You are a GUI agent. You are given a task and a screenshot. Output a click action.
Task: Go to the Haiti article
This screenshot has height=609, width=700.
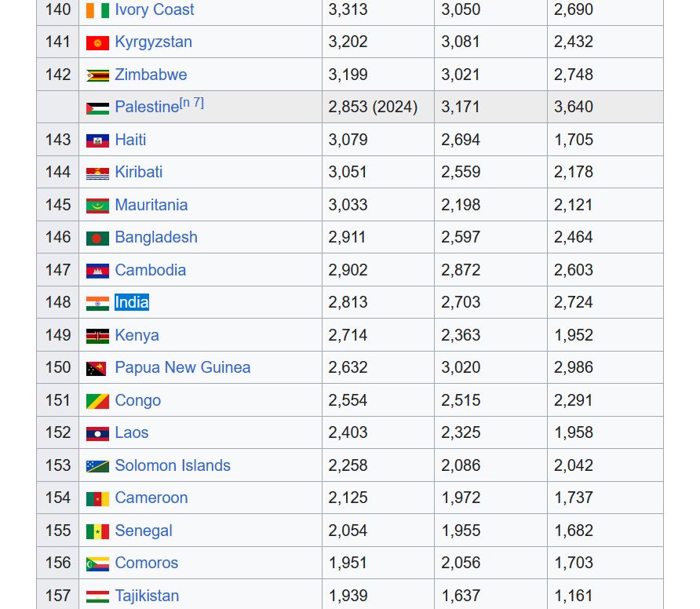[130, 140]
